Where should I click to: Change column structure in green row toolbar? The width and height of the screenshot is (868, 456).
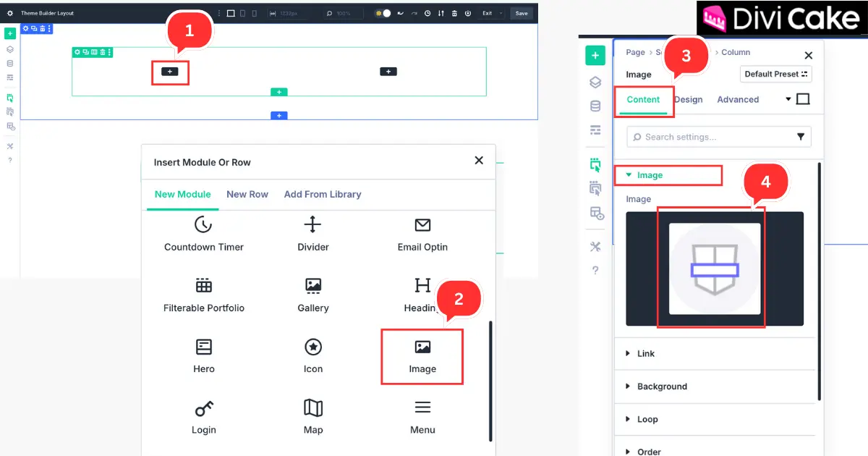click(94, 52)
